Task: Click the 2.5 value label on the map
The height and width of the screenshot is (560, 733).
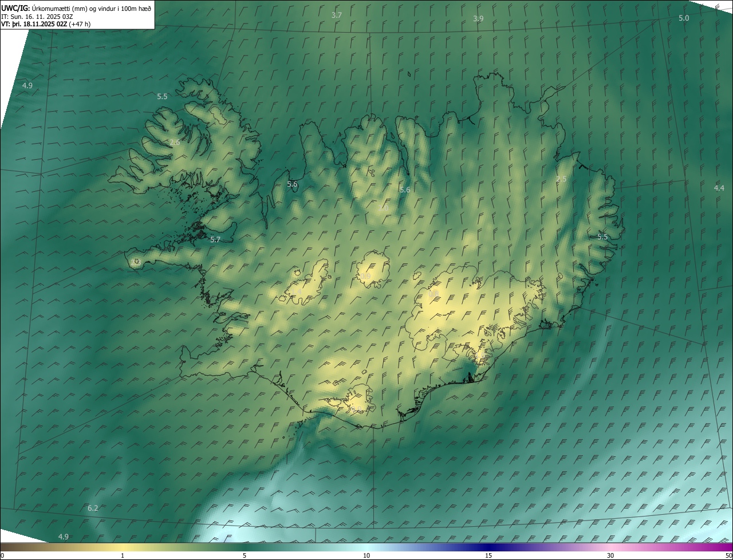Action: pos(561,179)
